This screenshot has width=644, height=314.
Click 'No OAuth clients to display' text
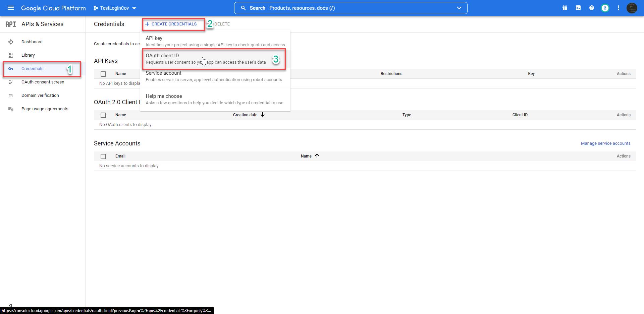(125, 125)
